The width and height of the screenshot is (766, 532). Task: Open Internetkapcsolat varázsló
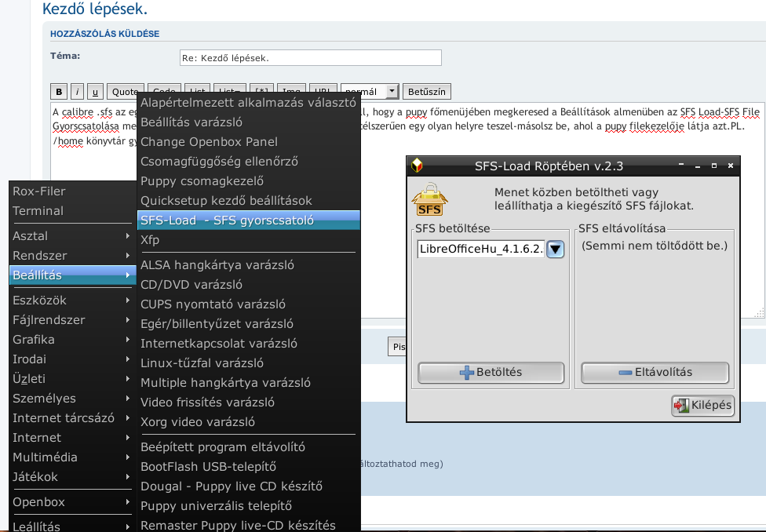[249, 343]
